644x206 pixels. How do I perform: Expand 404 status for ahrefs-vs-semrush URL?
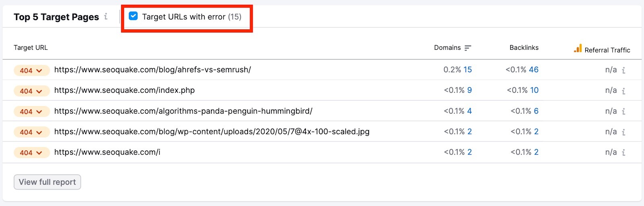click(31, 71)
